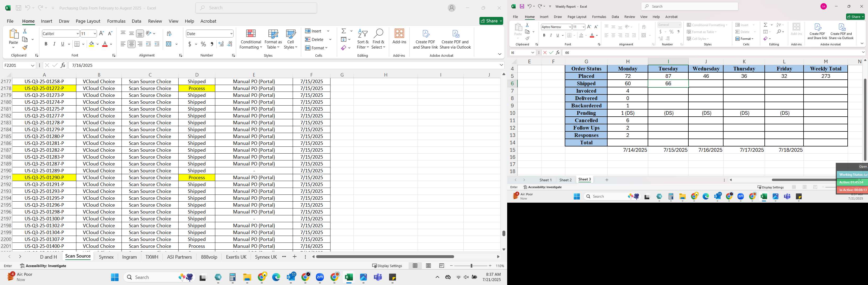Image resolution: width=868 pixels, height=285 pixels.
Task: Open Font dialog launcher in Purchasing Data window
Action: 114,55
